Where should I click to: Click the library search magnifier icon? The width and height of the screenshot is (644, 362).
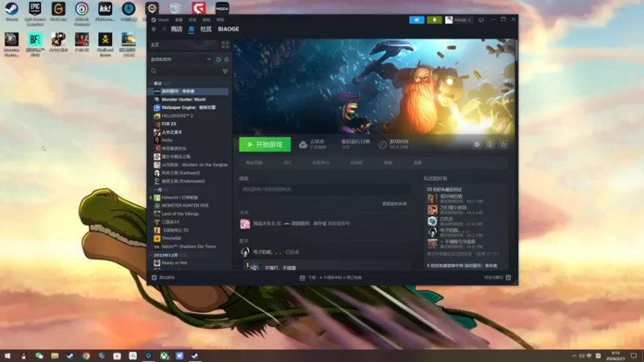pos(154,71)
